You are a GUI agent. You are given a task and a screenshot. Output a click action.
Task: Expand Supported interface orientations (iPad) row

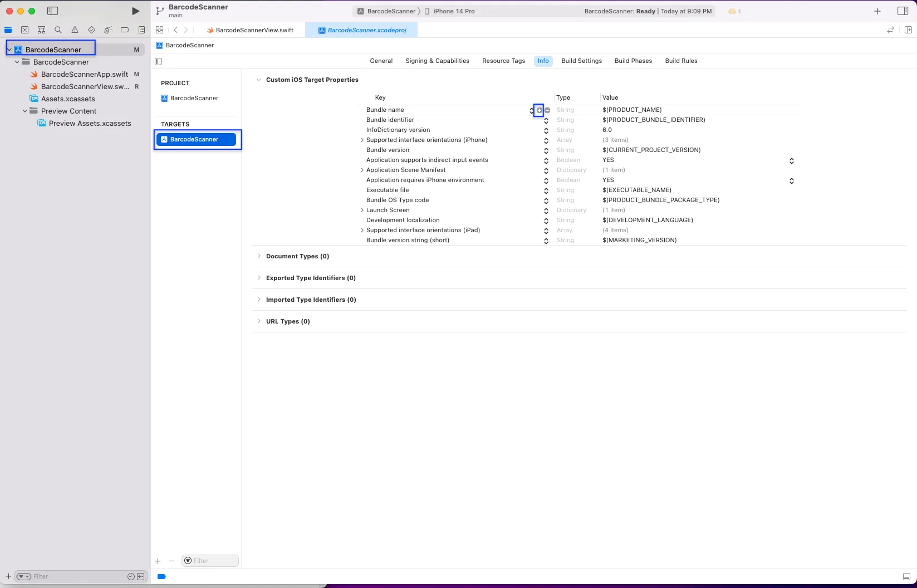(362, 231)
